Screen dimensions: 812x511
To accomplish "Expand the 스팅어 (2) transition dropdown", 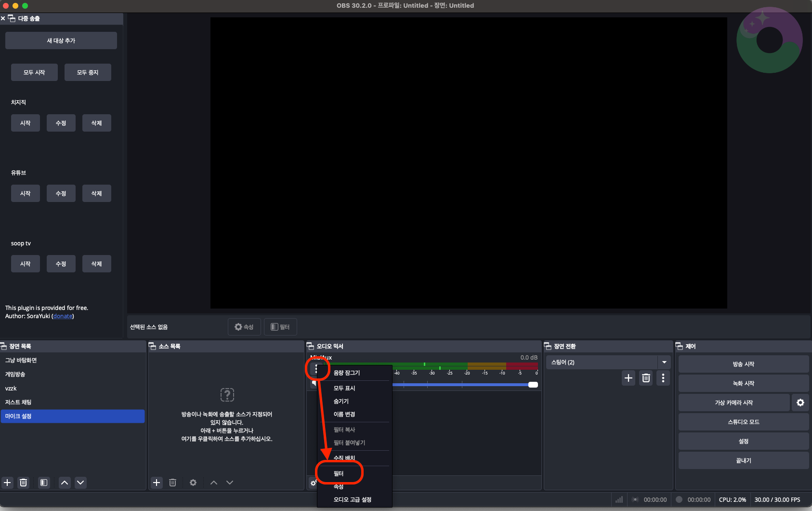I will point(664,362).
